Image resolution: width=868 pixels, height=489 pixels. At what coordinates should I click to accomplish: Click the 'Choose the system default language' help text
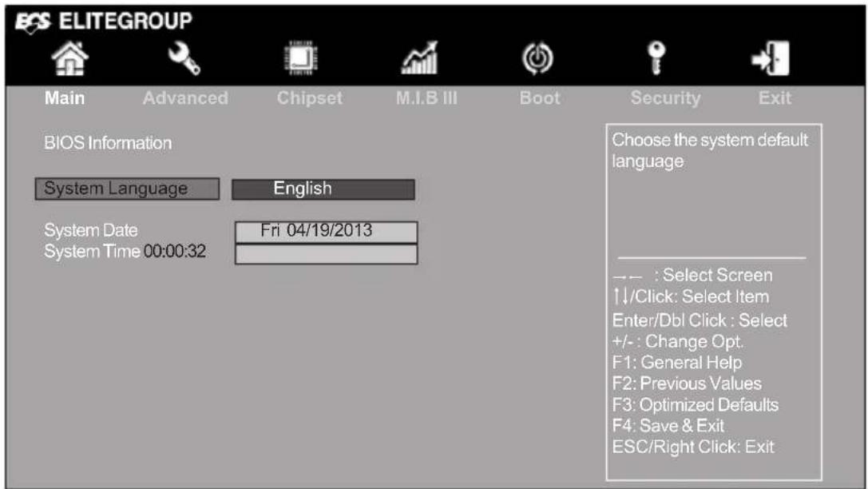710,151
